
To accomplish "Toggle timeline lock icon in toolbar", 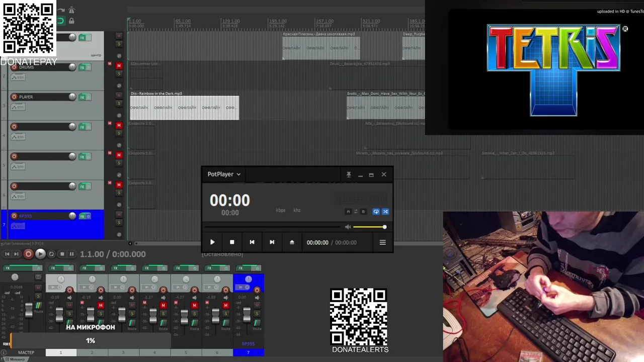I will pyautogui.click(x=71, y=21).
